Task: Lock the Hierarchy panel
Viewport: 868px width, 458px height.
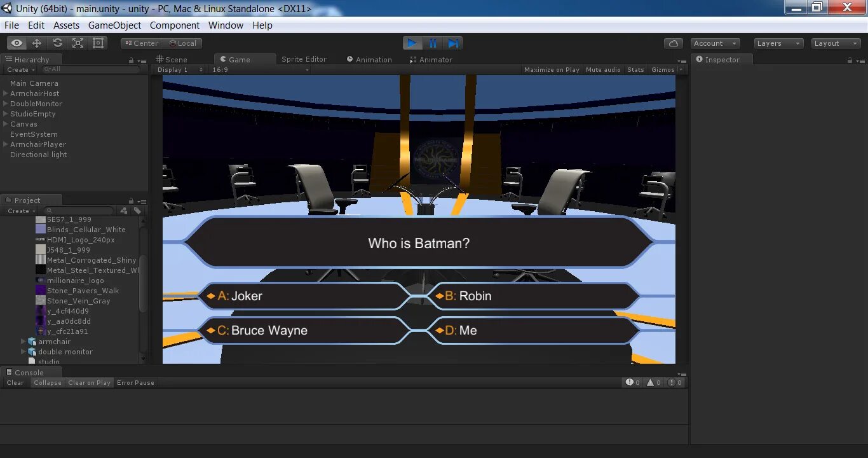Action: point(131,60)
